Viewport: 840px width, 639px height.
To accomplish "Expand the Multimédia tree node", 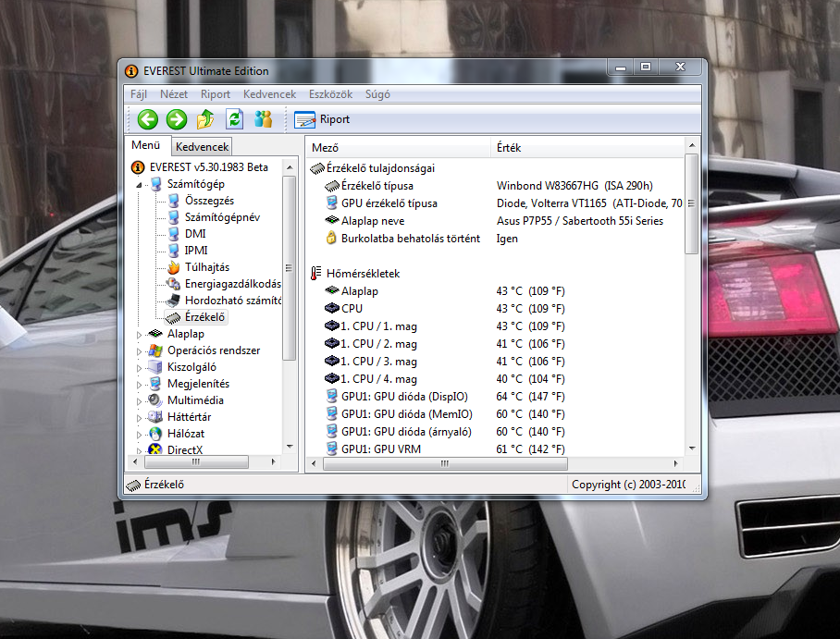I will pos(139,401).
